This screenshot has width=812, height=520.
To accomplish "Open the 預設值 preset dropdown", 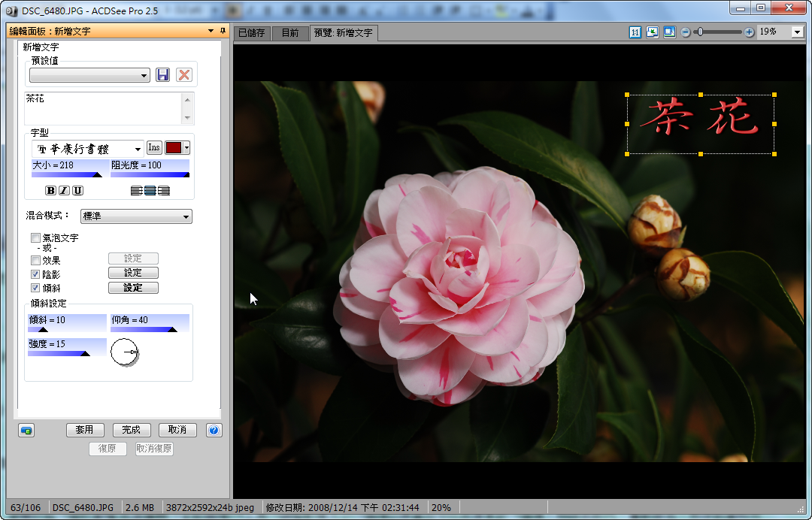I will [90, 75].
